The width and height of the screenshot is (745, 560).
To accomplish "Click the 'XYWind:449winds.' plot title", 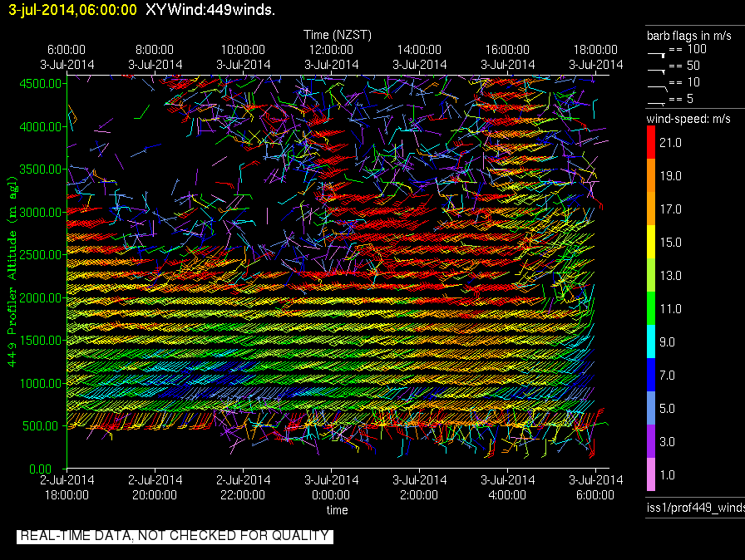I will coord(210,9).
